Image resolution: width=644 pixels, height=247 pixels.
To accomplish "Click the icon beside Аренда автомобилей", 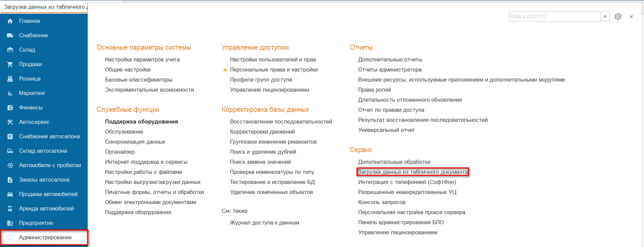I will click(10, 209).
